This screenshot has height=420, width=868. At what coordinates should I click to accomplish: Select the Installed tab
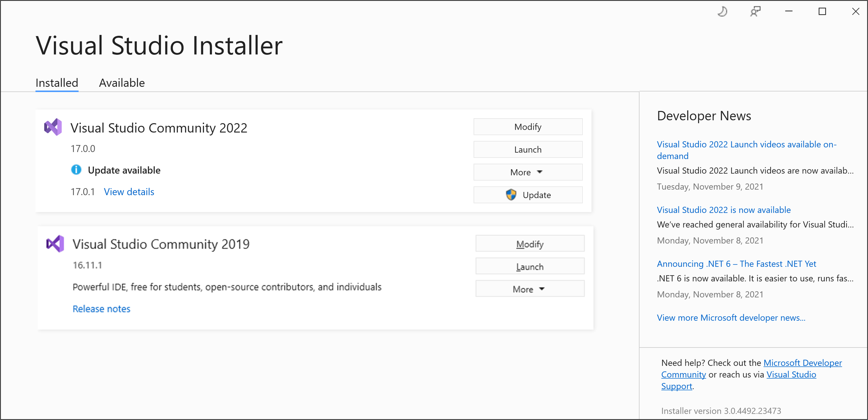[x=57, y=83]
